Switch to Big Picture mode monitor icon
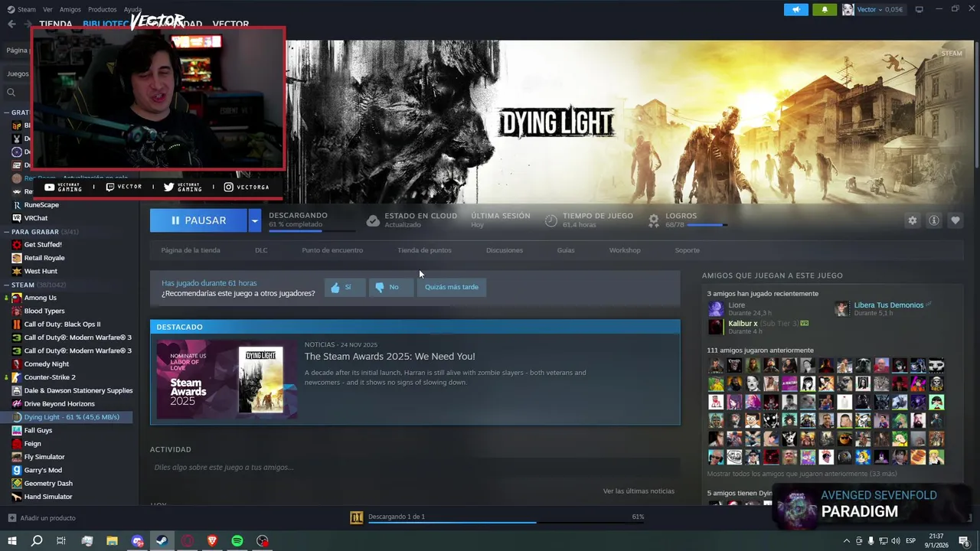Image resolution: width=980 pixels, height=551 pixels. click(920, 9)
